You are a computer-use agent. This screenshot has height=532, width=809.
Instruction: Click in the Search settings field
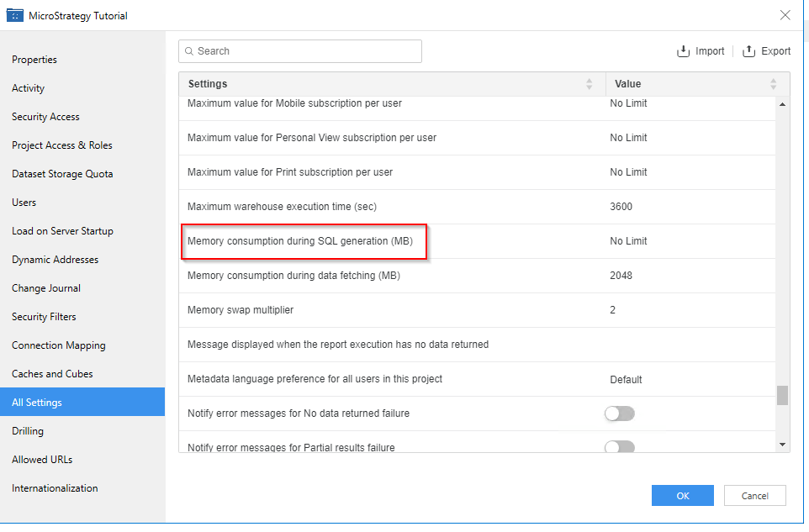coord(300,51)
